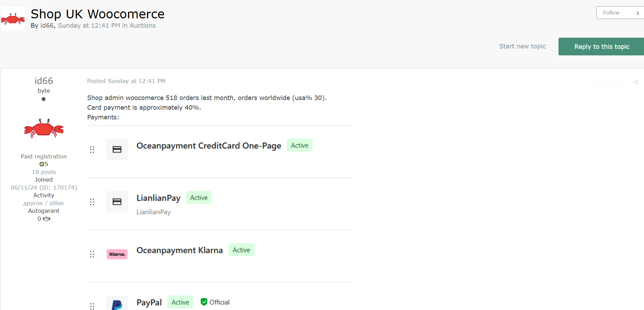Click the large crab avatar under id66

click(44, 128)
